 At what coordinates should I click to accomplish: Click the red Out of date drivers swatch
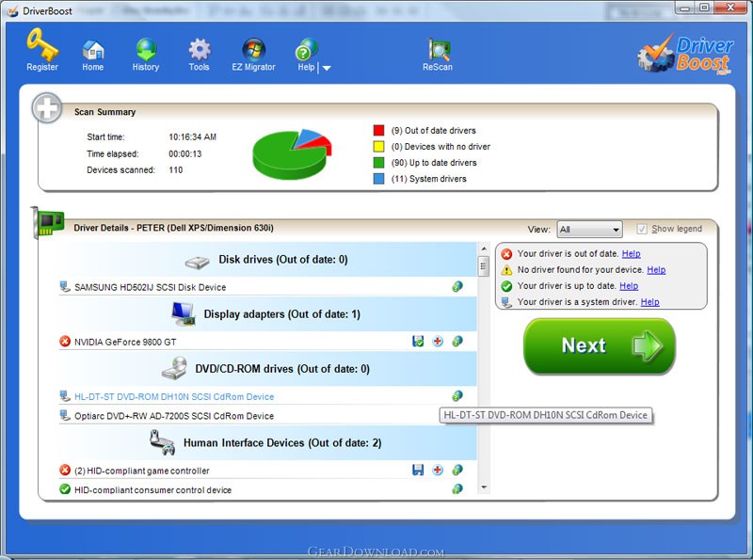378,130
